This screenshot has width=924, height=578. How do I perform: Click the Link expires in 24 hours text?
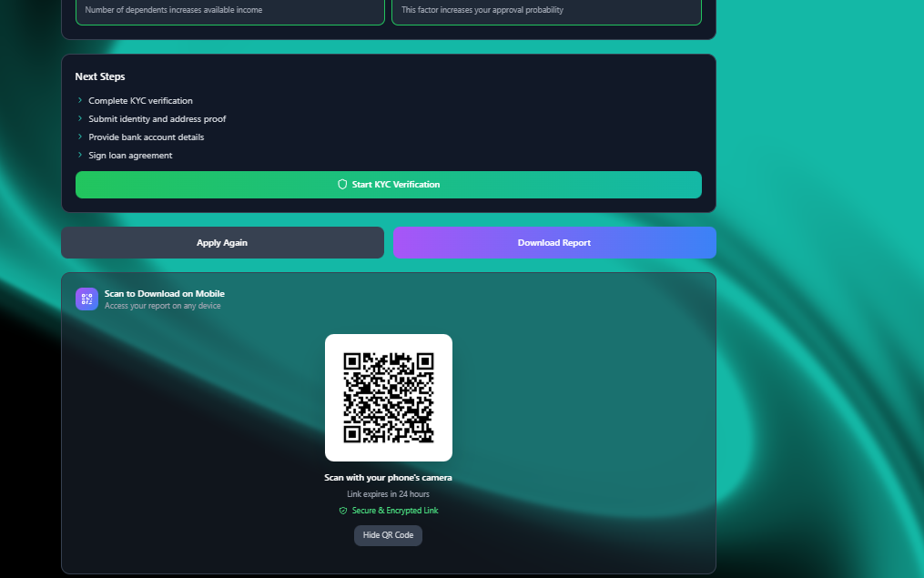(x=388, y=494)
